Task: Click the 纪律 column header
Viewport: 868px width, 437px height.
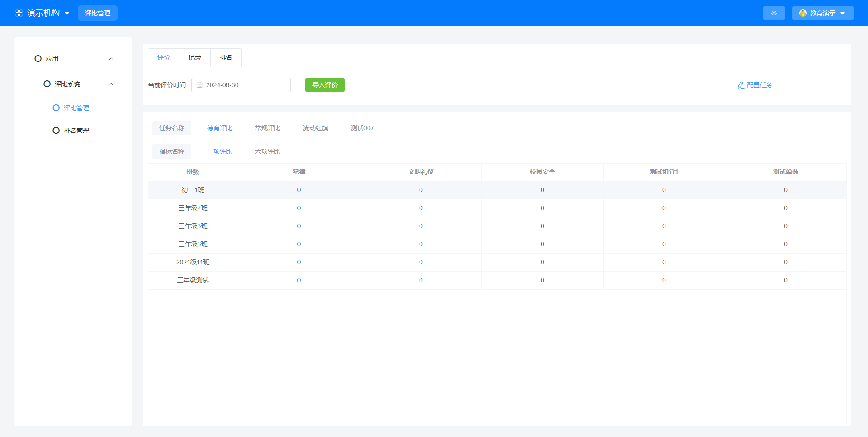Action: click(x=299, y=172)
